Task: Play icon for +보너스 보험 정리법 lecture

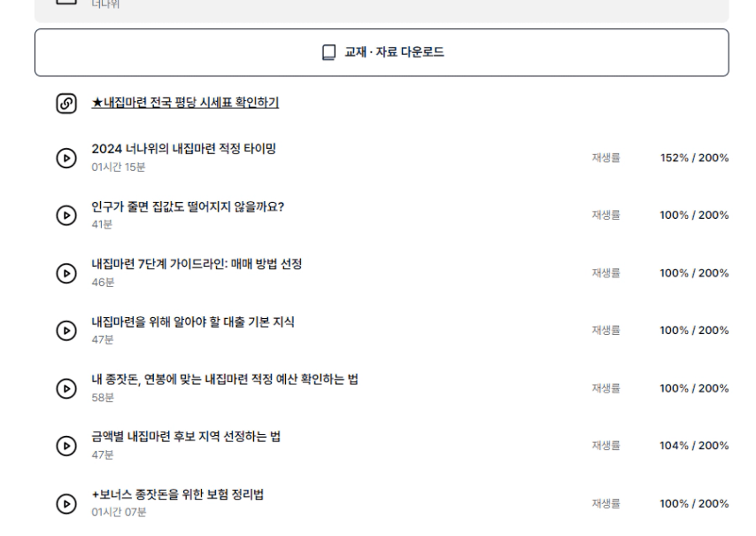Action: (x=66, y=504)
